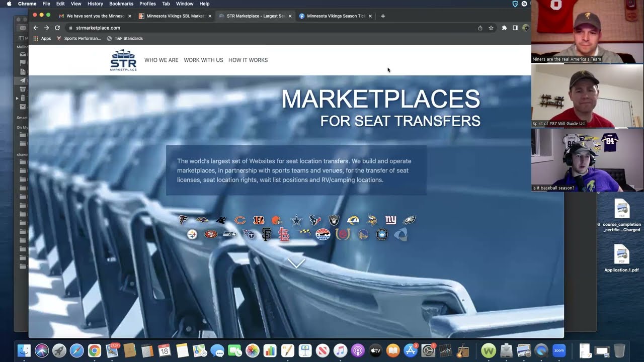The image size is (644, 362).
Task: Click the STR Marketplace logo
Action: click(x=123, y=60)
